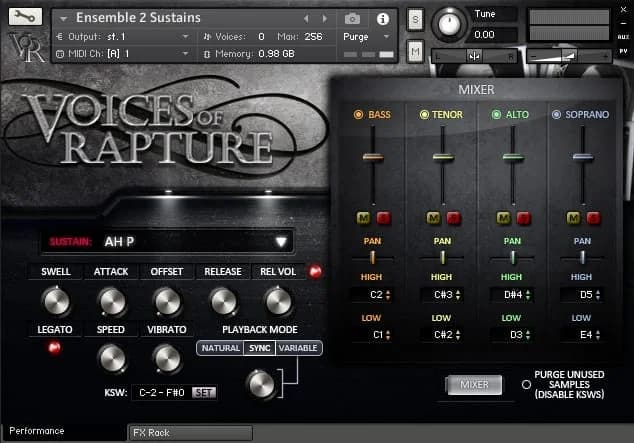Open the Sustain AH P dropdown
The image size is (634, 443).
(x=167, y=242)
